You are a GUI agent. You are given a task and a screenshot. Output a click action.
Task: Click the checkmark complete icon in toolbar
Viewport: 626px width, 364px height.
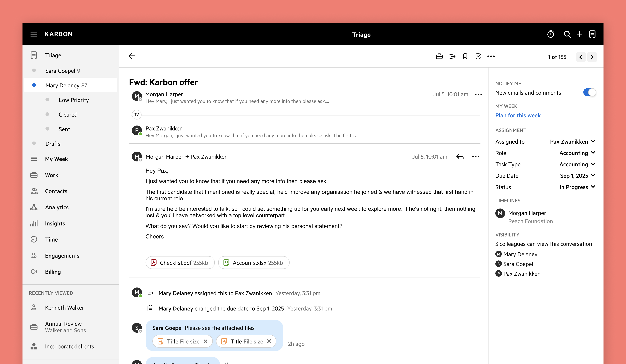pos(478,57)
